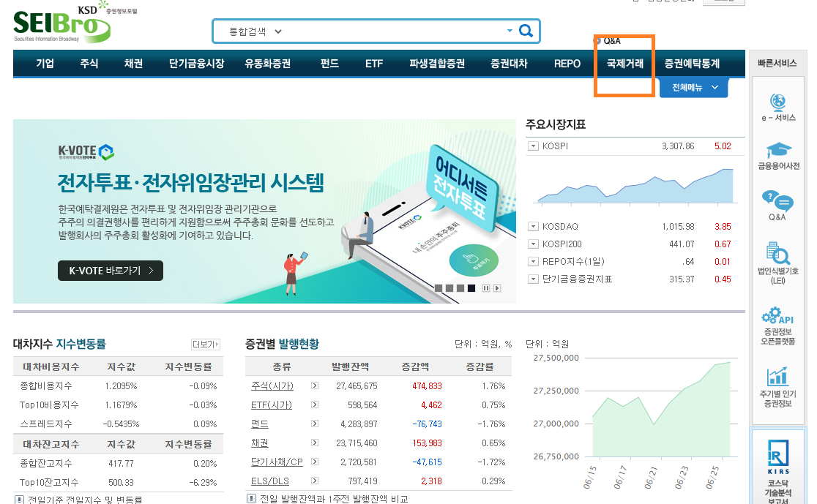Click arrow icon next to 펀드
This screenshot has height=504, width=817.
(x=315, y=424)
